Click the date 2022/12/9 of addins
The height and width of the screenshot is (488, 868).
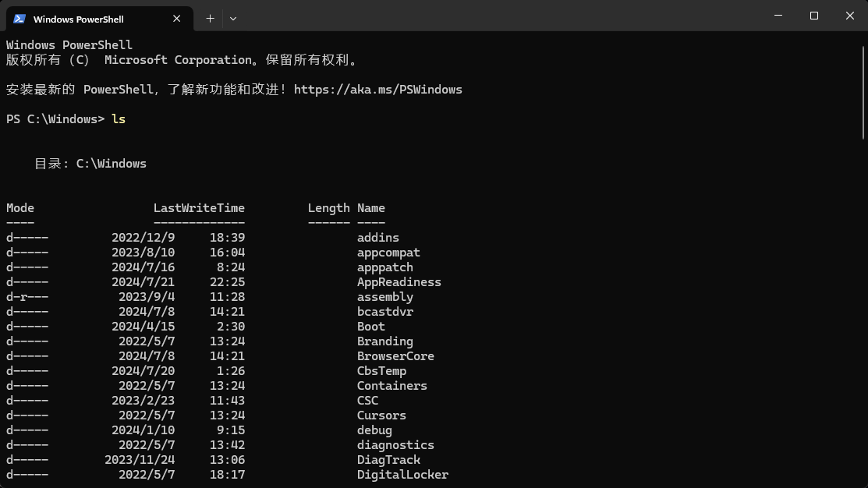coord(143,238)
